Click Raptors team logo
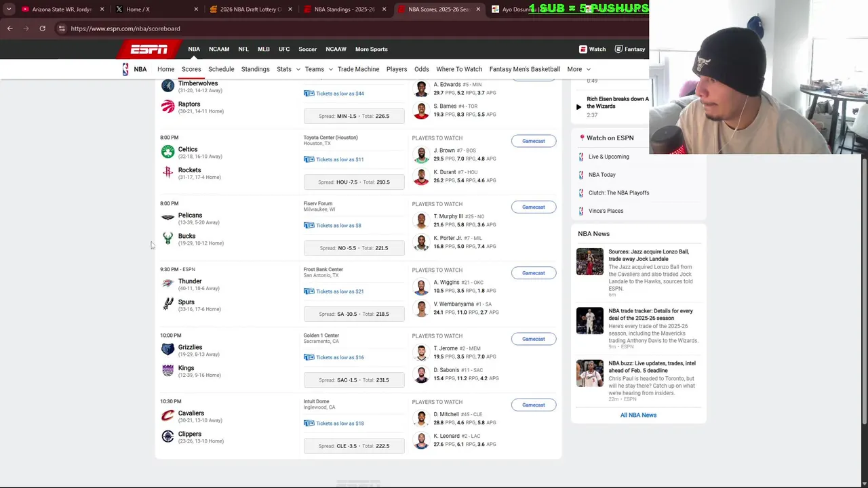 point(167,107)
